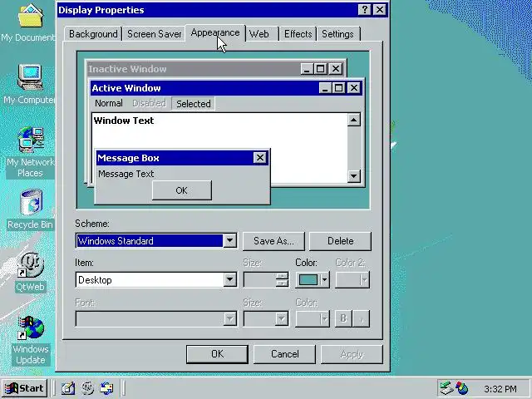The image size is (532, 399).
Task: Click Message Text in preview
Action: (126, 174)
